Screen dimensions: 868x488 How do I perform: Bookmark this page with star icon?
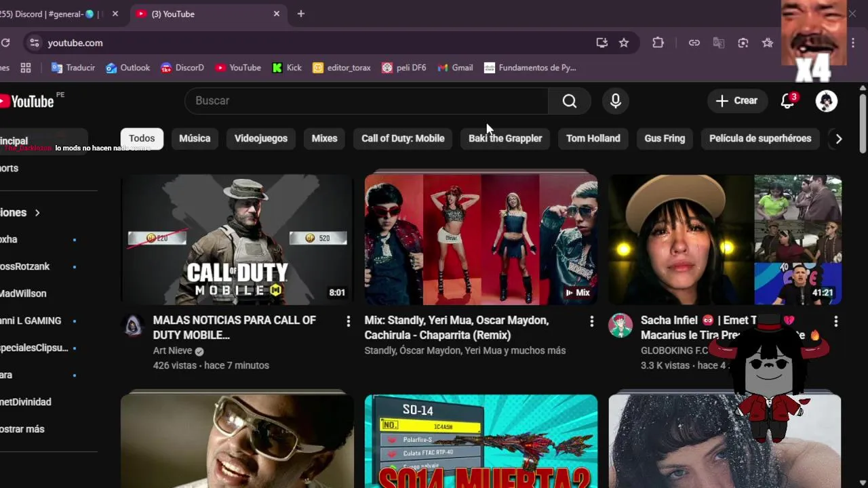pyautogui.click(x=624, y=43)
